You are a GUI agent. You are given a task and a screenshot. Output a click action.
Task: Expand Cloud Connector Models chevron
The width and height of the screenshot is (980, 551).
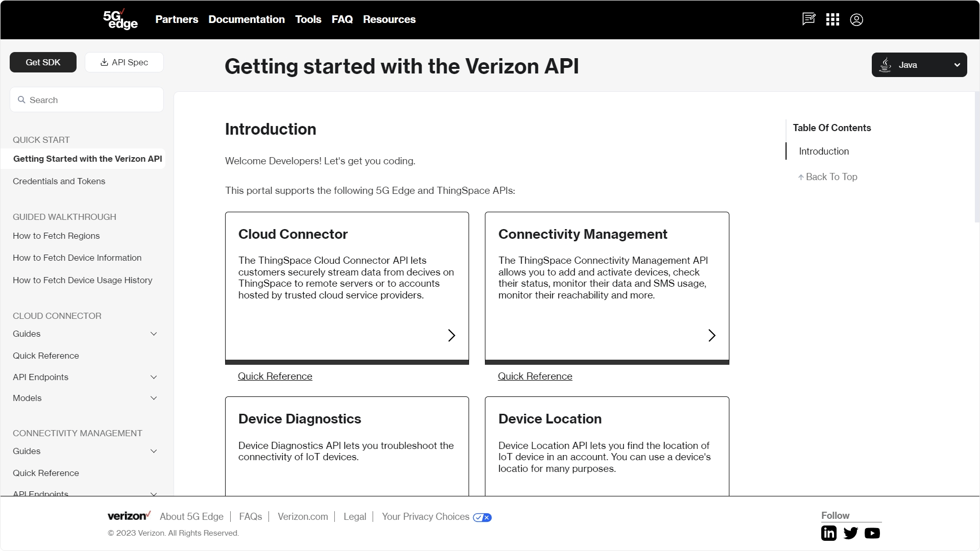(154, 398)
